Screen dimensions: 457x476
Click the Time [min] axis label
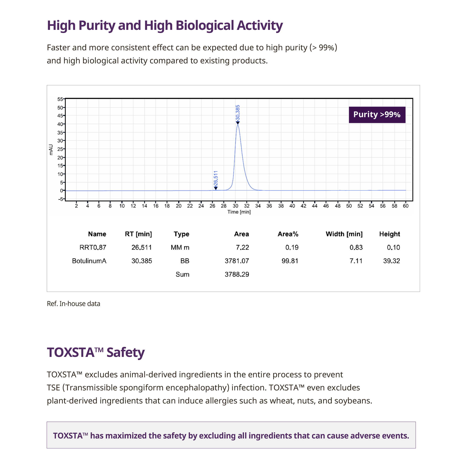(x=239, y=212)
